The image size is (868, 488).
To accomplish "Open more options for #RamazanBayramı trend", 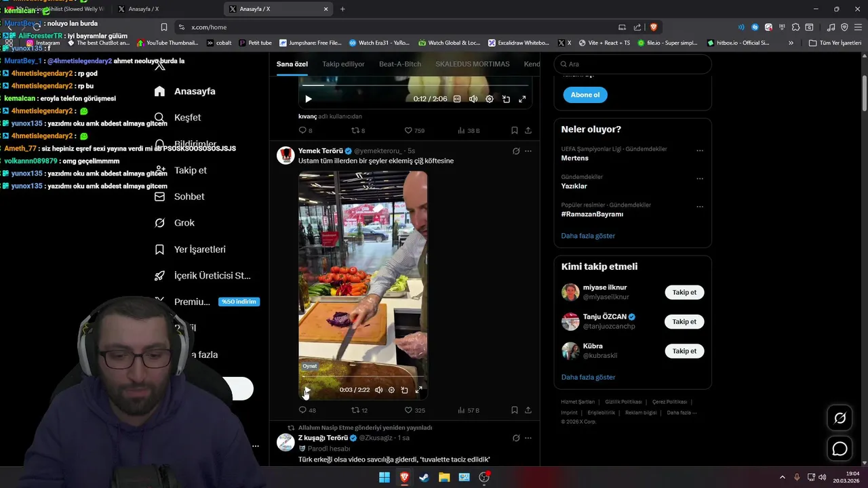I will point(700,207).
